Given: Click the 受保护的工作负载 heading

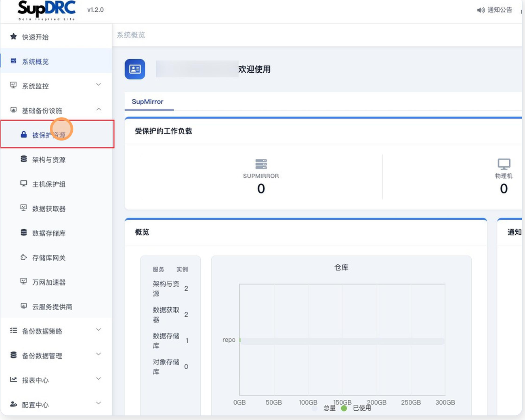Looking at the screenshot, I should (x=163, y=131).
